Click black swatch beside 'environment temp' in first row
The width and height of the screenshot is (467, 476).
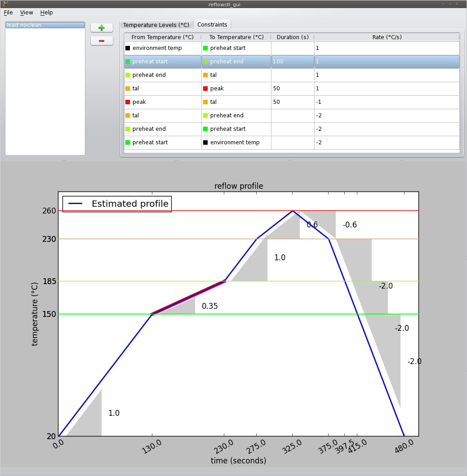[x=128, y=48]
